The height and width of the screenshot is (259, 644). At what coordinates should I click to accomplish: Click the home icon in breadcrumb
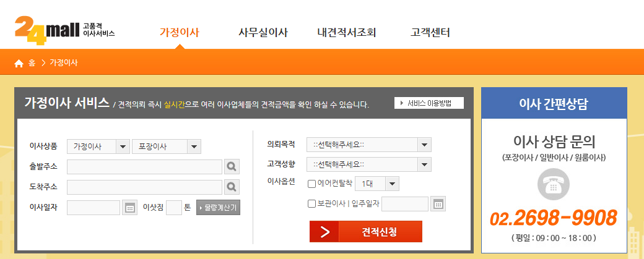19,63
